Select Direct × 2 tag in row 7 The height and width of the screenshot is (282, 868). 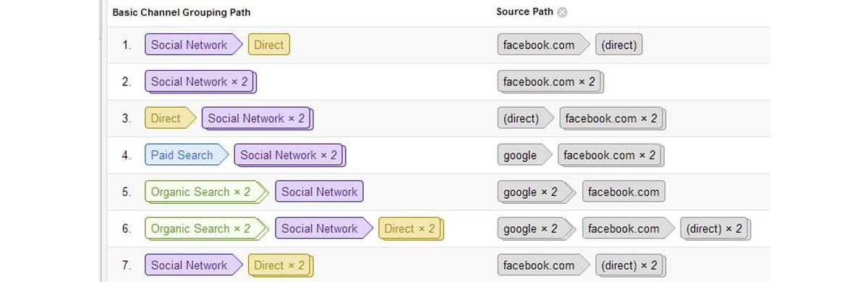click(281, 266)
